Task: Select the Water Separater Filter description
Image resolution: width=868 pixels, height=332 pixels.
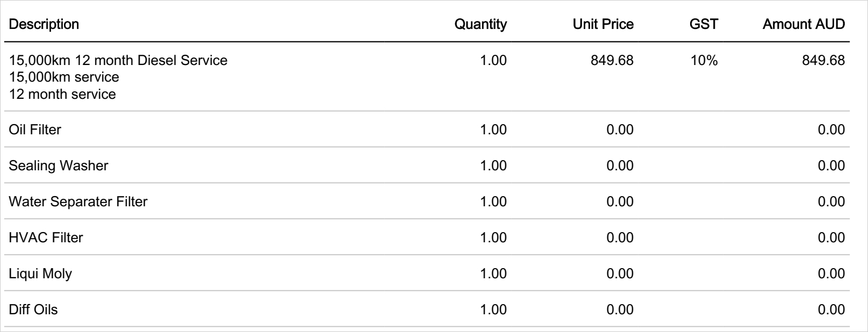Action: coord(78,201)
